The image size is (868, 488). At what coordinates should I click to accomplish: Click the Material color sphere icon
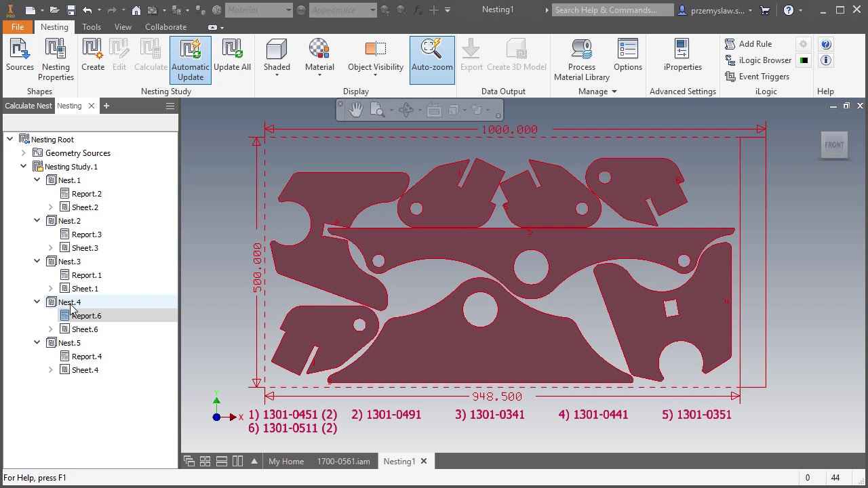click(319, 49)
